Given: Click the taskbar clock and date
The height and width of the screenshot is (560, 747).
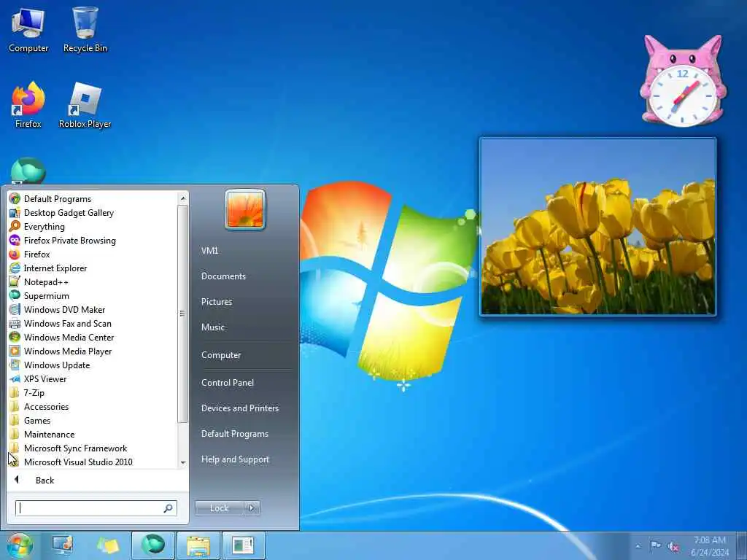Looking at the screenshot, I should (710, 546).
